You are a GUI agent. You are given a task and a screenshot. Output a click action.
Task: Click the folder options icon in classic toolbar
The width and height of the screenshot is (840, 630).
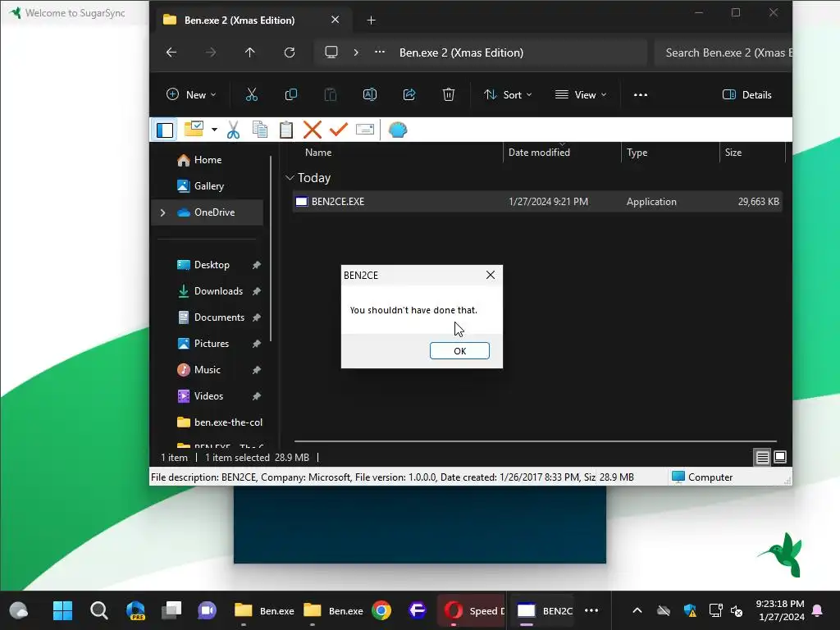194,129
